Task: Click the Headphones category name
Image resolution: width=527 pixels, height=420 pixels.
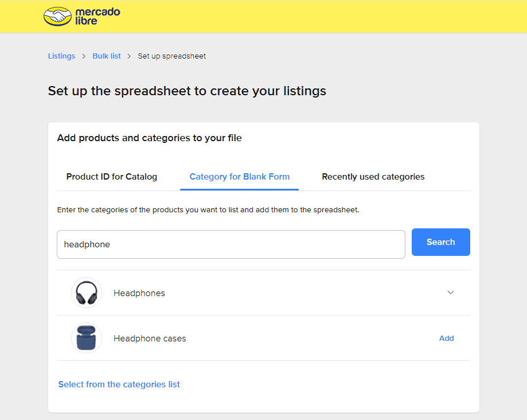Action: point(139,293)
